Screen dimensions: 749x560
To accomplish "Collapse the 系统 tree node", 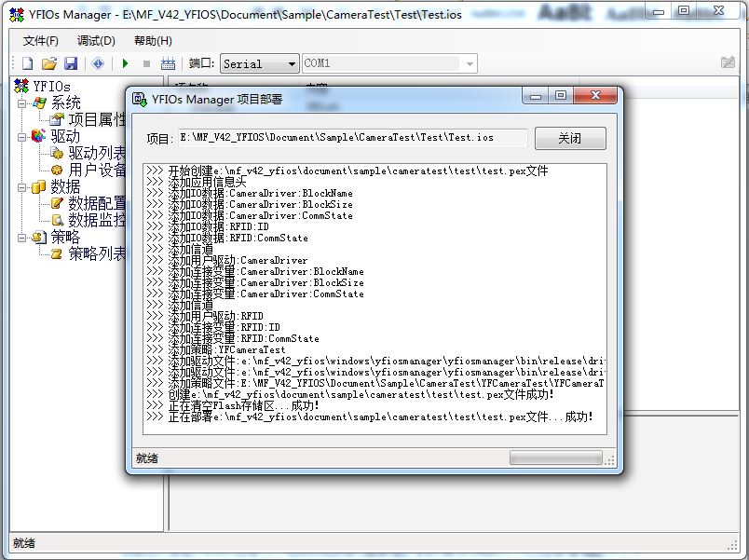I will 22,103.
